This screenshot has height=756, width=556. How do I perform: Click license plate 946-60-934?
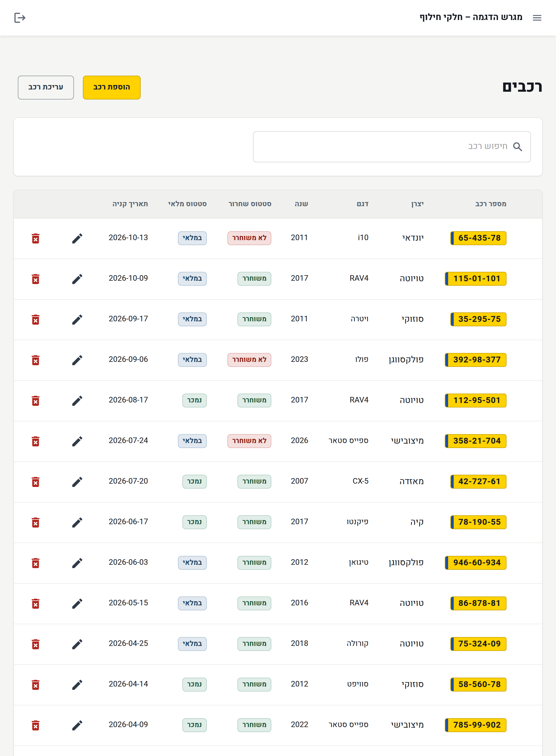point(476,563)
